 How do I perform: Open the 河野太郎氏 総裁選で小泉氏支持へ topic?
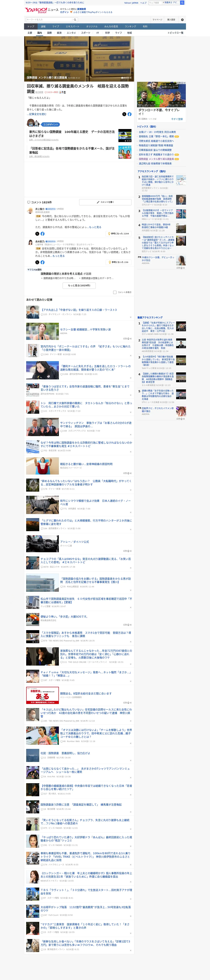(x=156, y=141)
